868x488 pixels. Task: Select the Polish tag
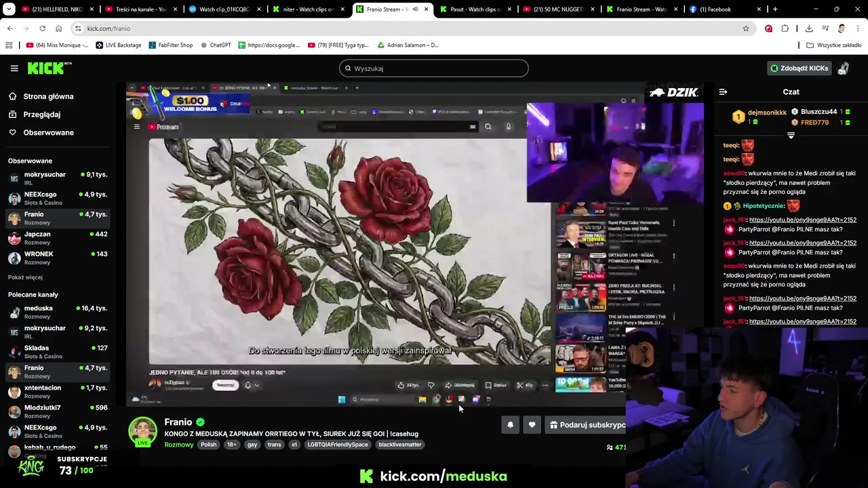pyautogui.click(x=208, y=445)
